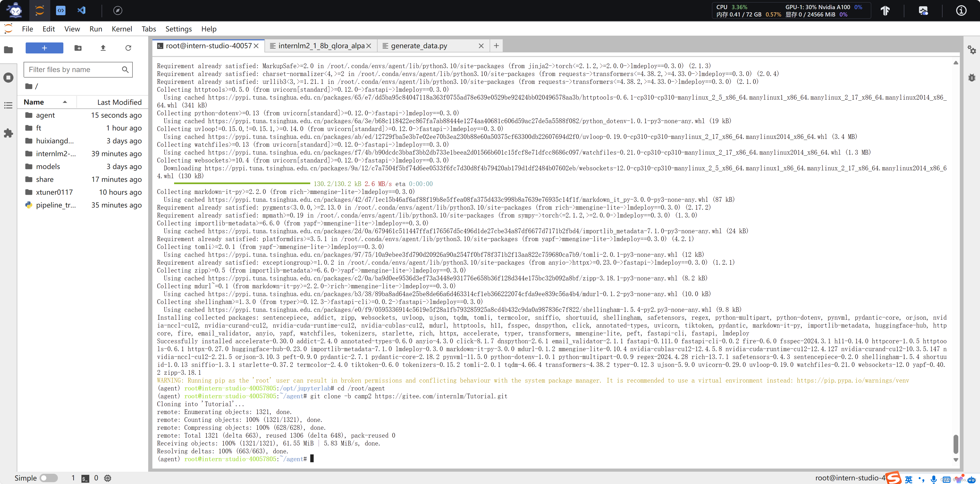Click the upload files icon

[103, 48]
